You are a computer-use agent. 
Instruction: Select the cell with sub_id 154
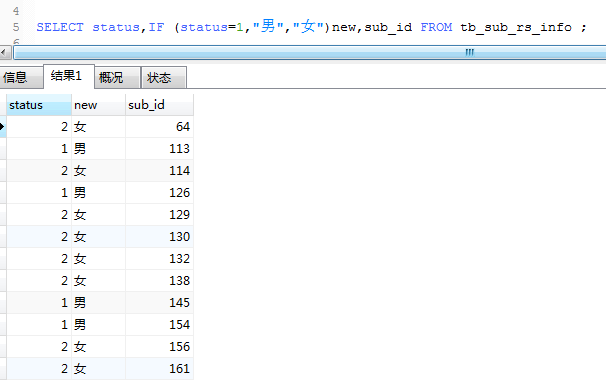click(x=159, y=325)
